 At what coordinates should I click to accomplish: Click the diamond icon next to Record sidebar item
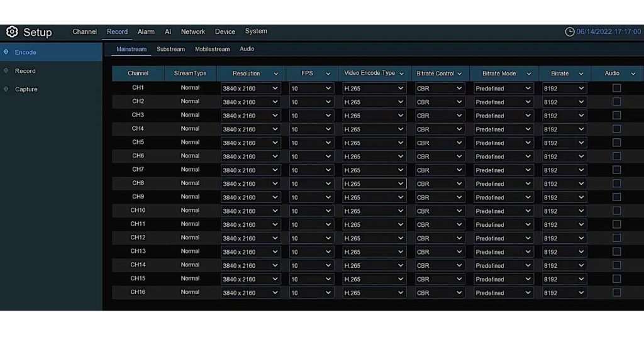(x=6, y=71)
